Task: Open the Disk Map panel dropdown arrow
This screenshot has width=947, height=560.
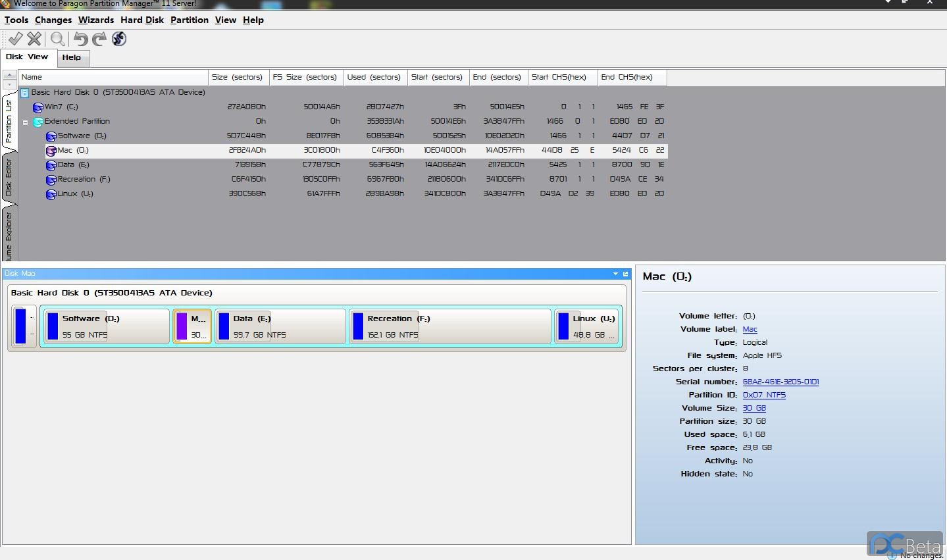Action: point(615,274)
